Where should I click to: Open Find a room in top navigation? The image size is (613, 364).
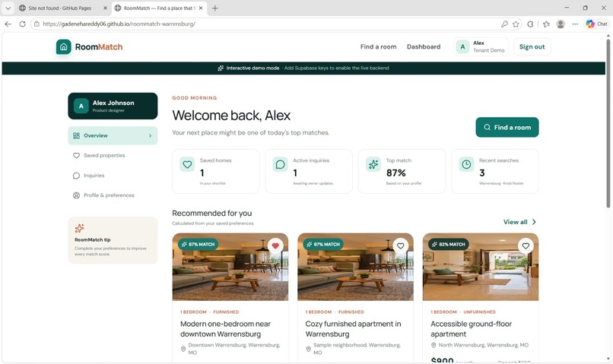378,47
